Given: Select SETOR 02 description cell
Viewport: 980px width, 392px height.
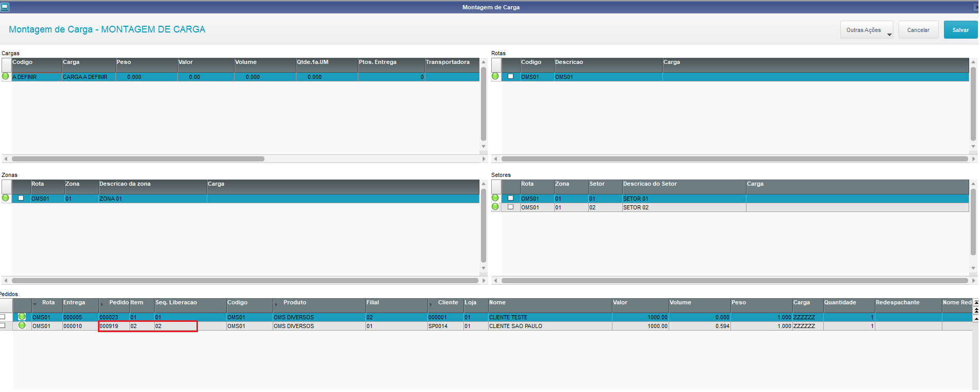Looking at the screenshot, I should click(x=684, y=207).
